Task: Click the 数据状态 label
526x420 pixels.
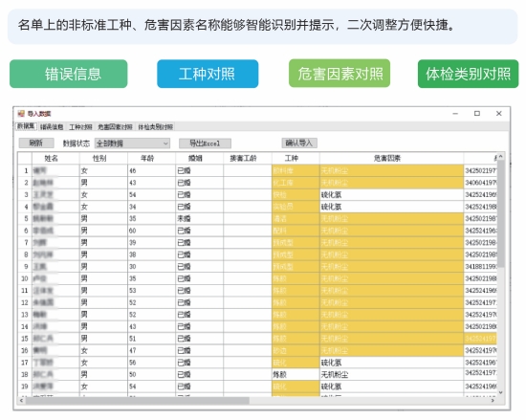Action: click(77, 144)
